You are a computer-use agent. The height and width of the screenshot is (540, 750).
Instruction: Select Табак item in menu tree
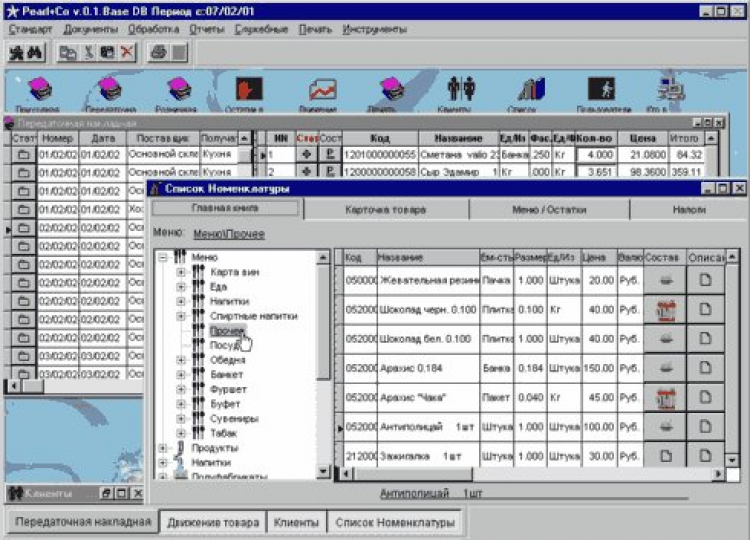tap(223, 433)
